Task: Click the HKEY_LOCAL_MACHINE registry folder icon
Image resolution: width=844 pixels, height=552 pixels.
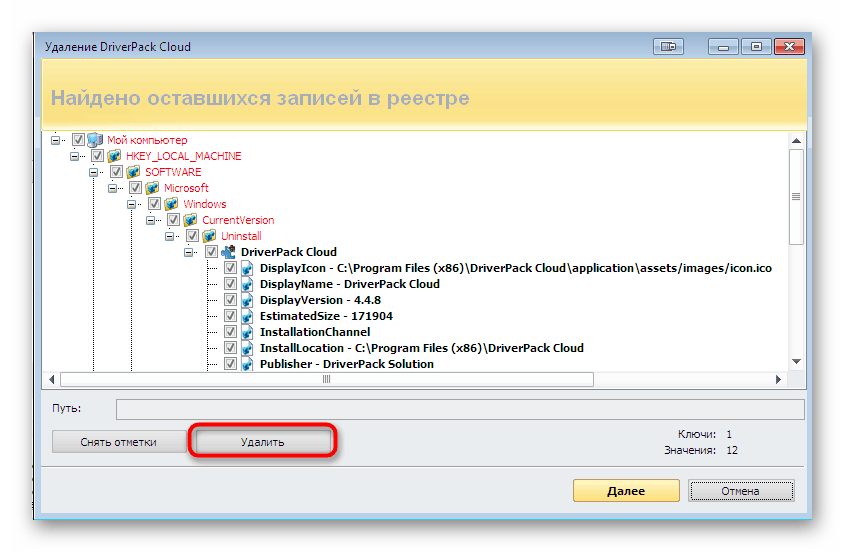Action: 114,156
